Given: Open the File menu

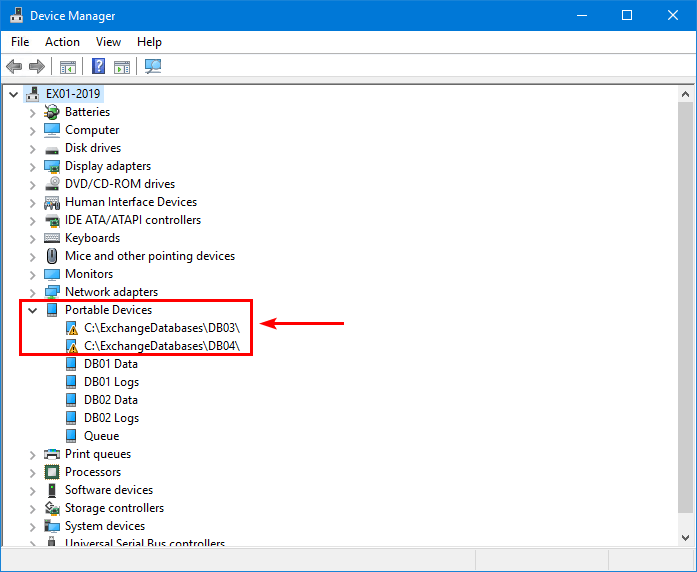Looking at the screenshot, I should [20, 42].
